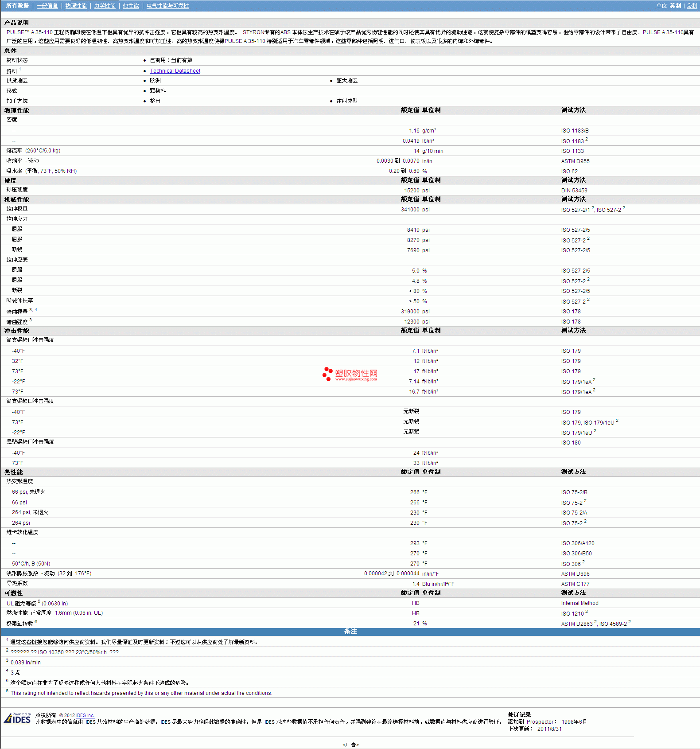Click the ASTM D955 test method

[575, 161]
